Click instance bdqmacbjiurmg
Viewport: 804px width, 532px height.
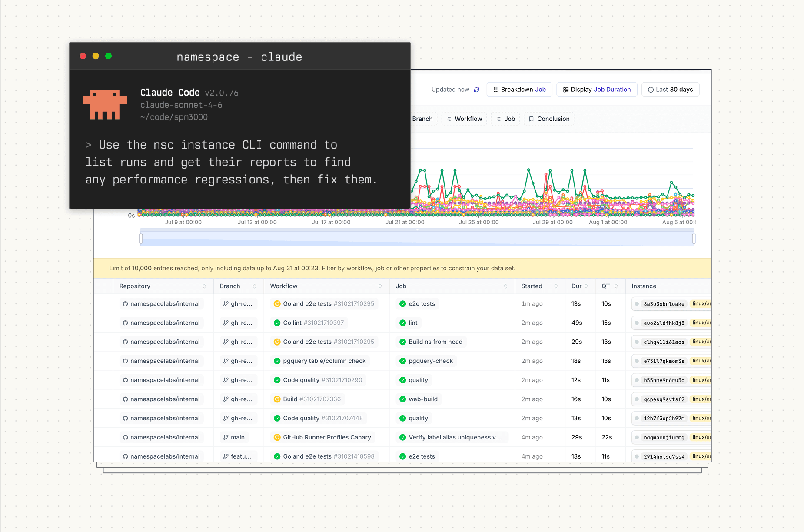click(664, 437)
